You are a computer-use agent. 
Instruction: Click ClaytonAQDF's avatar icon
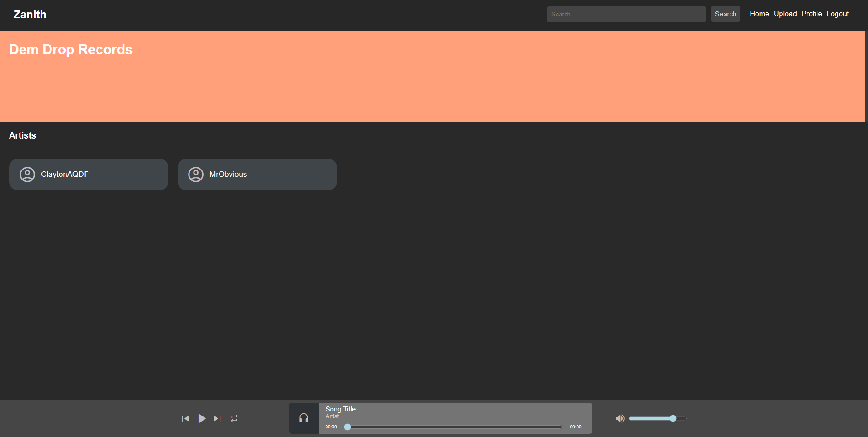click(x=27, y=174)
